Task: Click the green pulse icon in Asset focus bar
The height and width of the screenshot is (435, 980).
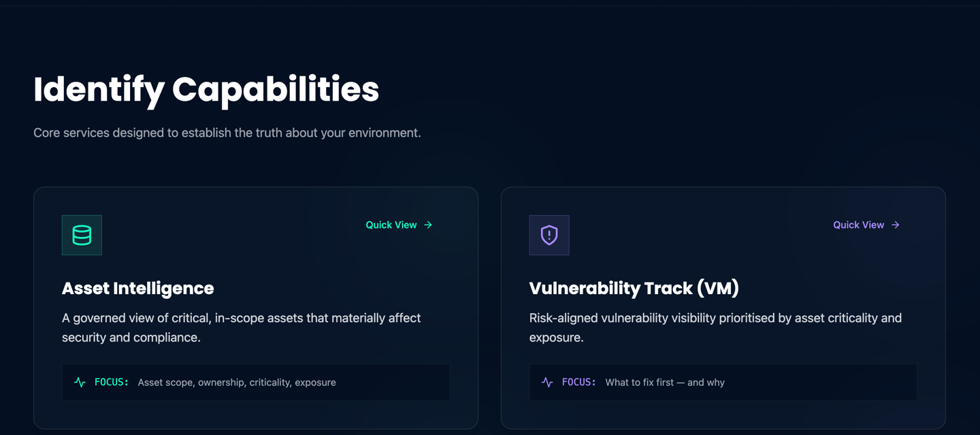Action: 80,383
